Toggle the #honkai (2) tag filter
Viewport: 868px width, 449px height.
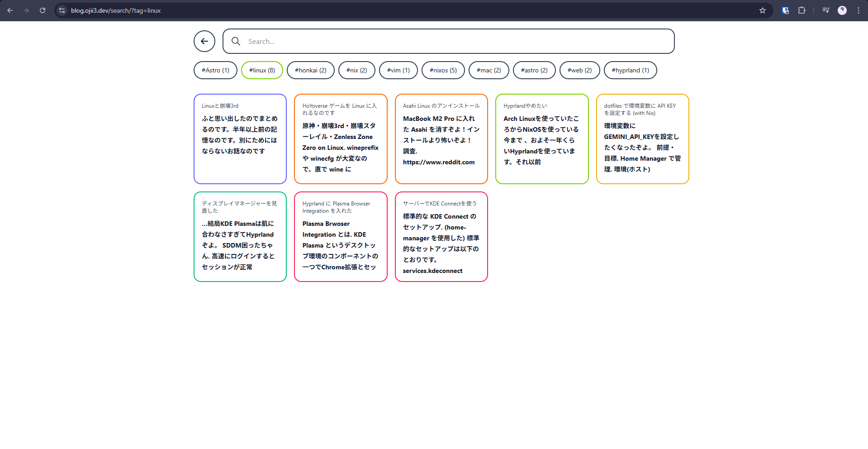tap(310, 70)
